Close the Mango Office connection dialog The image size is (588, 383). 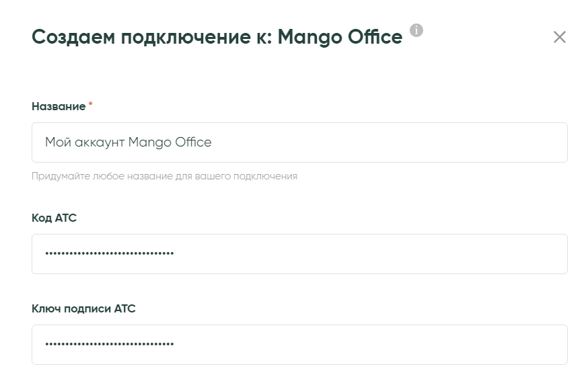pos(559,37)
